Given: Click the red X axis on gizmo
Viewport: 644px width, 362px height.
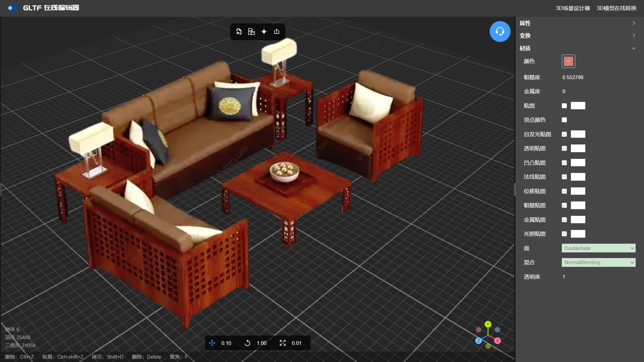Looking at the screenshot, I should pos(497,341).
